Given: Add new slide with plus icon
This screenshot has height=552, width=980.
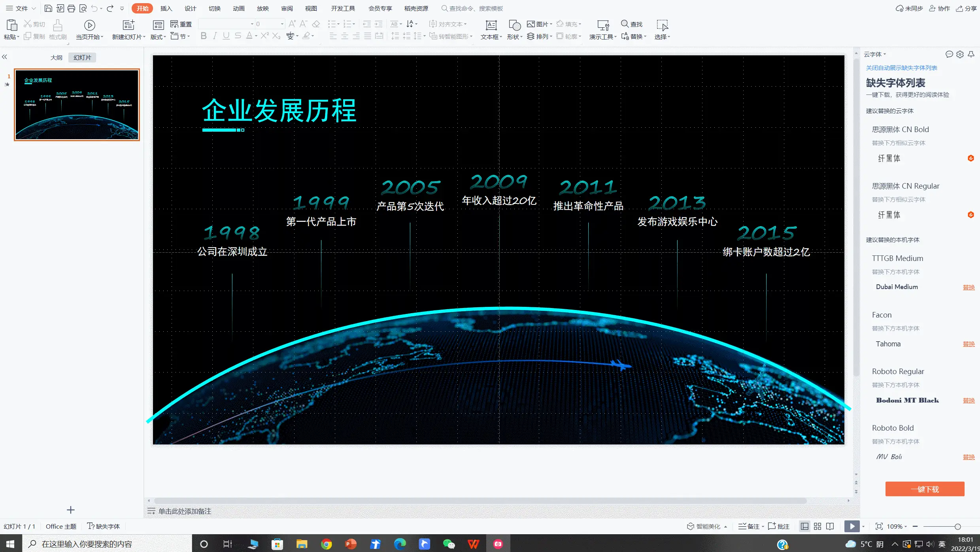Looking at the screenshot, I should 71,510.
